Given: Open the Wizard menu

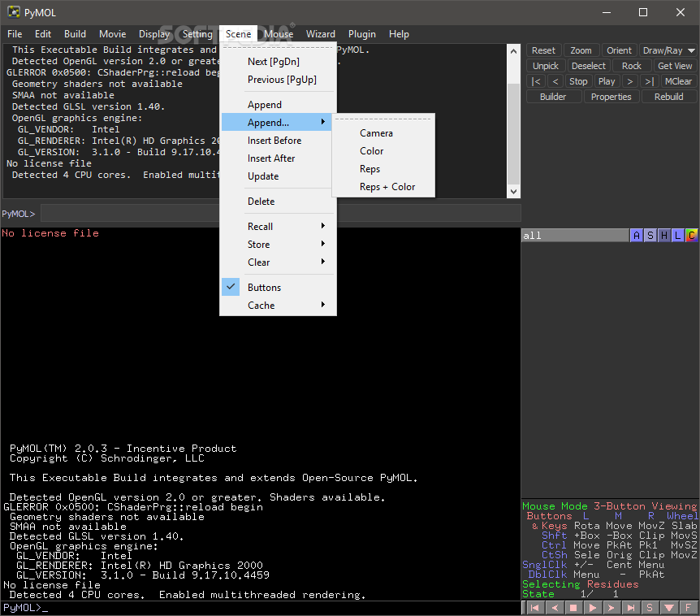Looking at the screenshot, I should 321,34.
